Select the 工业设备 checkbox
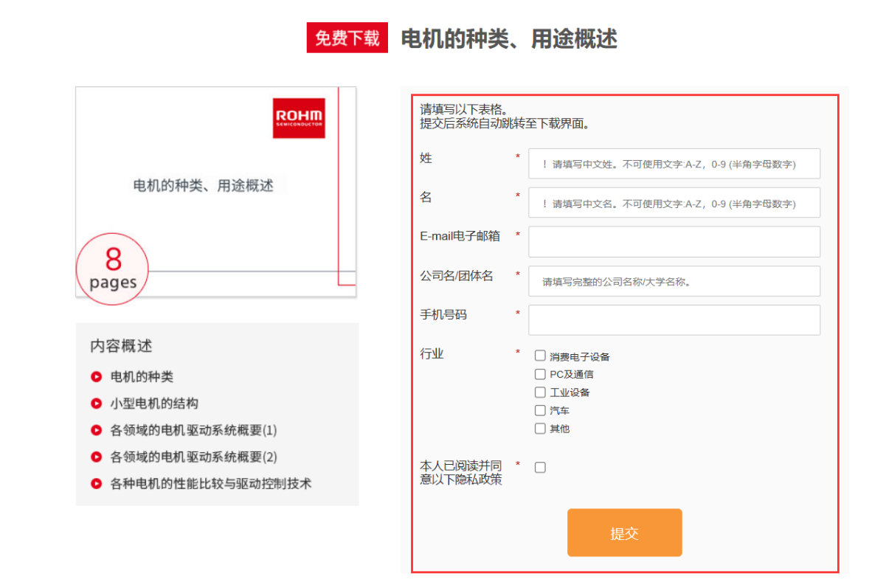This screenshot has width=886, height=588. [540, 392]
